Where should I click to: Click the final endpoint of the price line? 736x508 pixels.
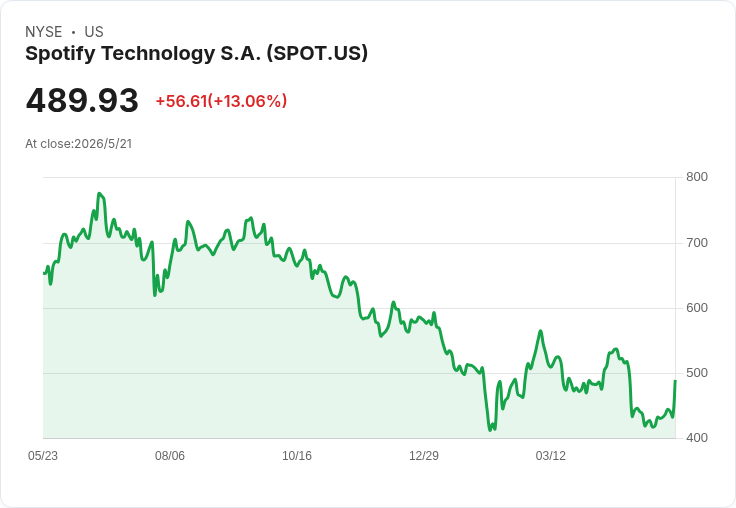tap(675, 381)
